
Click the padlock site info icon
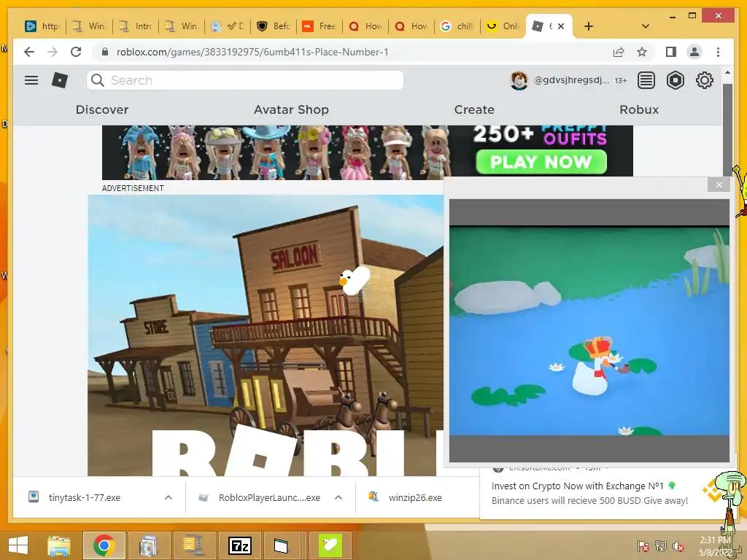click(x=105, y=52)
